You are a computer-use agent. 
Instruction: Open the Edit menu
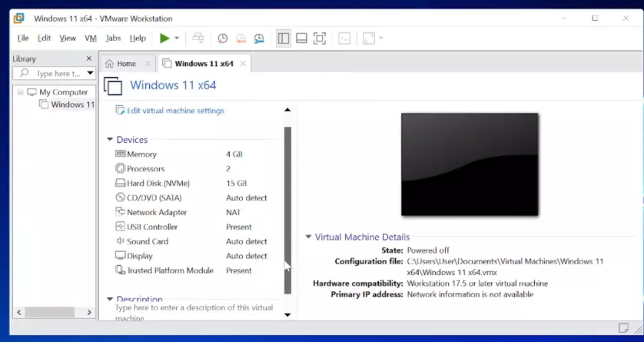tap(44, 38)
